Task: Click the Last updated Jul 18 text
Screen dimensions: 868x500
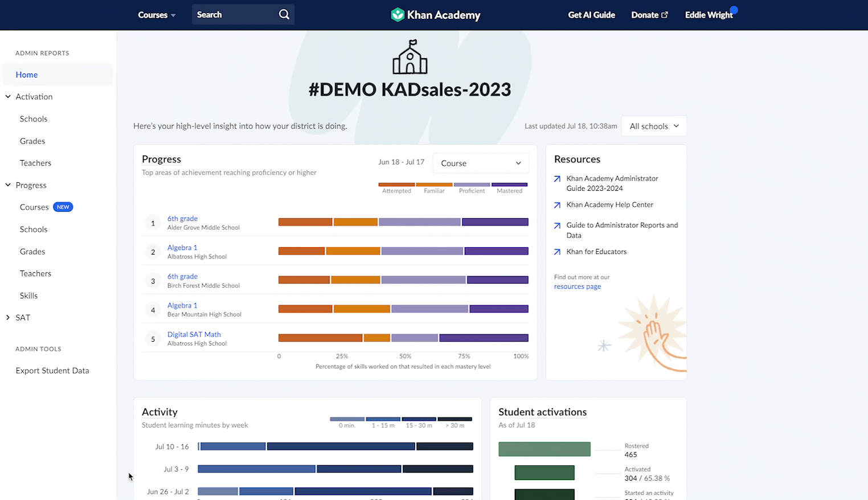Action: [571, 126]
